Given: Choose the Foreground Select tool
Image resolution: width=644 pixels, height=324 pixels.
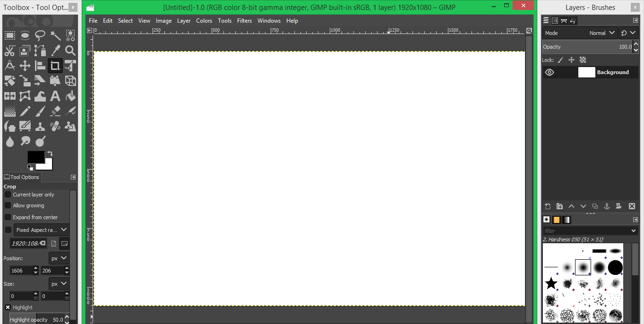Looking at the screenshot, I should coord(25,51).
